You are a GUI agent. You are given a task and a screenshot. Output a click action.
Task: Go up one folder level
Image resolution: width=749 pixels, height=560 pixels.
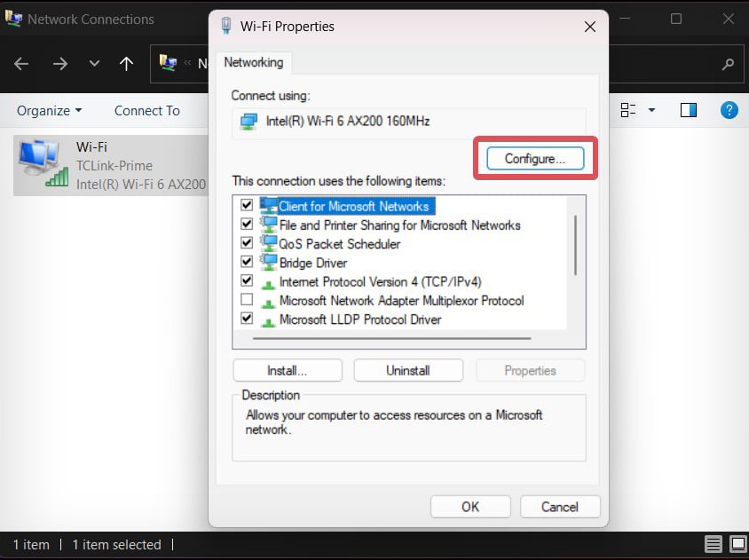click(x=126, y=64)
